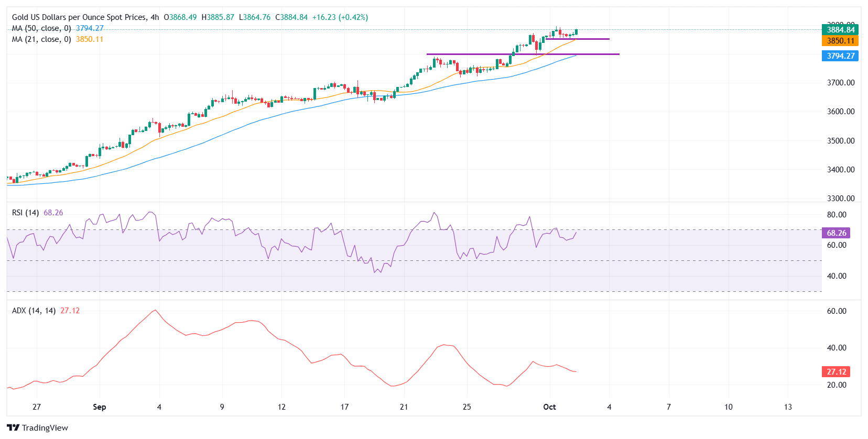Screen dimensions: 868x439
Task: Select the RSI (14) indicator label
Action: tap(25, 213)
